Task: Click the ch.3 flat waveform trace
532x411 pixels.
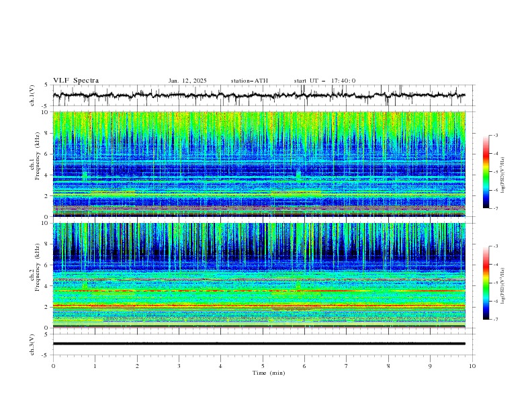Action: (259, 344)
